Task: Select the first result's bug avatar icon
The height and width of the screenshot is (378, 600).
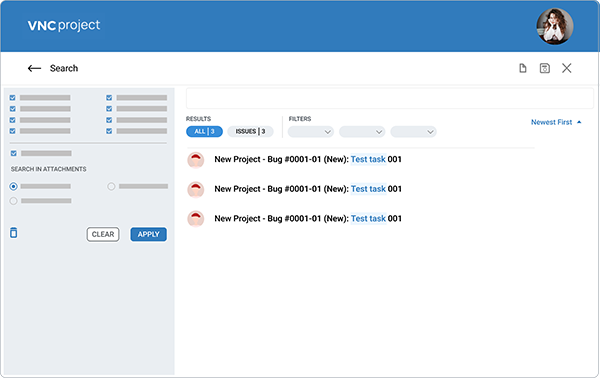Action: [x=196, y=160]
